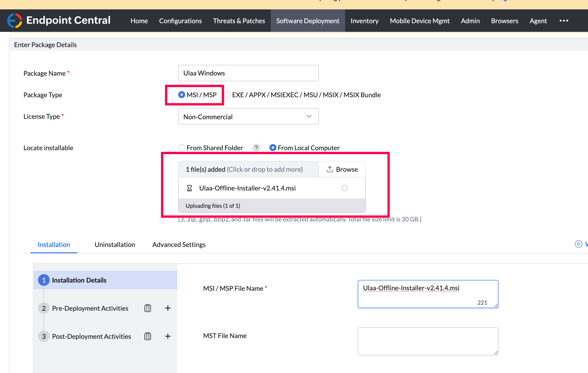Click the video play icon at right edge
Viewport: 588px width, 373px height.
[x=578, y=244]
